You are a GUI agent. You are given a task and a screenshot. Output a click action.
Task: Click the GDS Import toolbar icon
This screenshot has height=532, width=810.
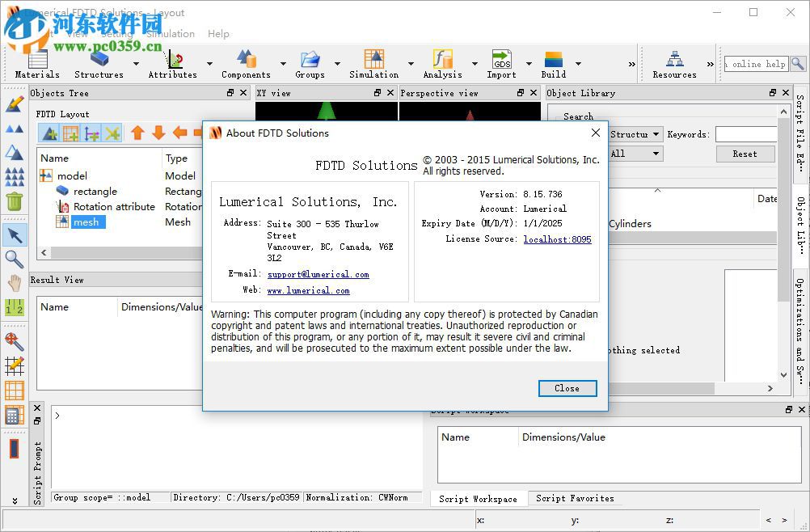(x=500, y=61)
